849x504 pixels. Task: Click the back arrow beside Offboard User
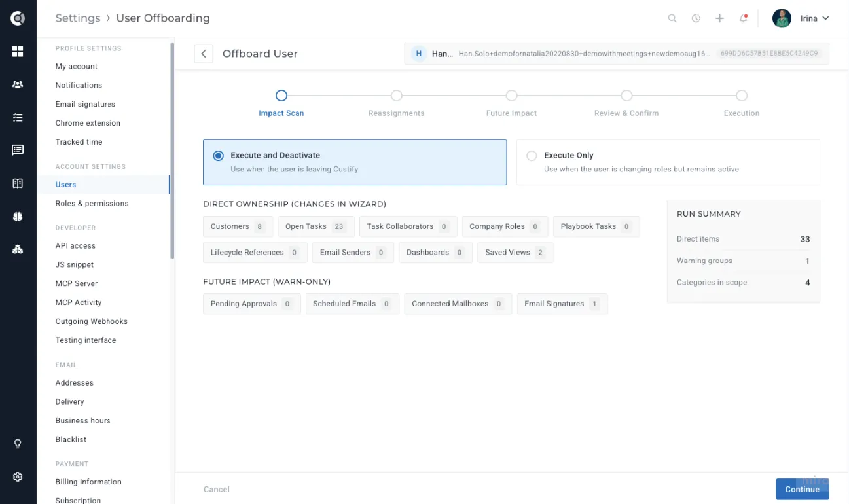[204, 54]
